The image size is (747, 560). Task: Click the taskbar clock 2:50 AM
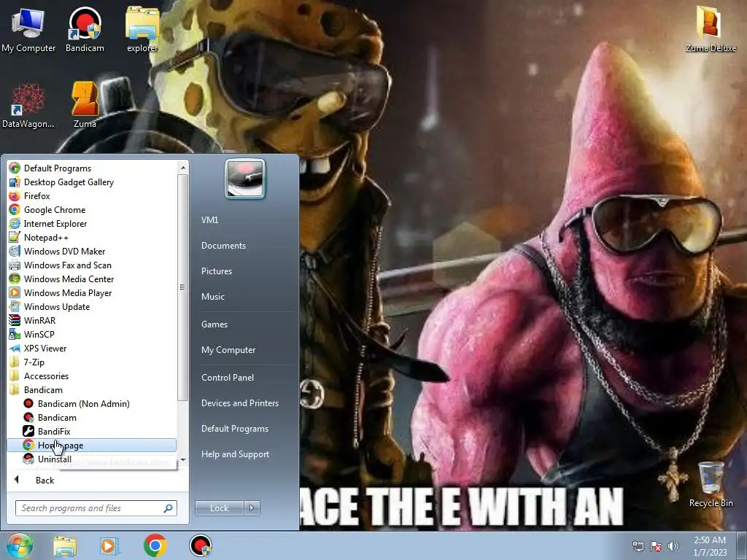(710, 546)
